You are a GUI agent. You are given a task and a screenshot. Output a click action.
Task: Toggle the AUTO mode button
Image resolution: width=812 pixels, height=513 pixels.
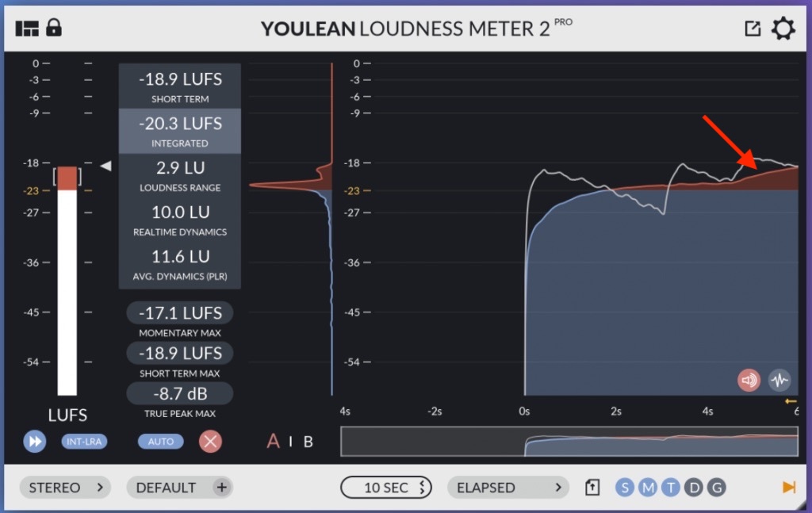click(161, 442)
